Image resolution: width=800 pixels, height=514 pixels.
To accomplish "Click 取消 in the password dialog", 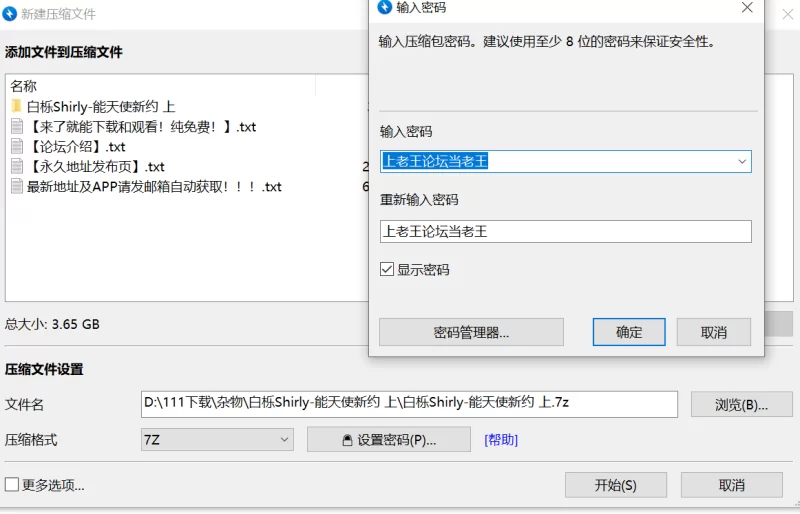I will [x=713, y=332].
